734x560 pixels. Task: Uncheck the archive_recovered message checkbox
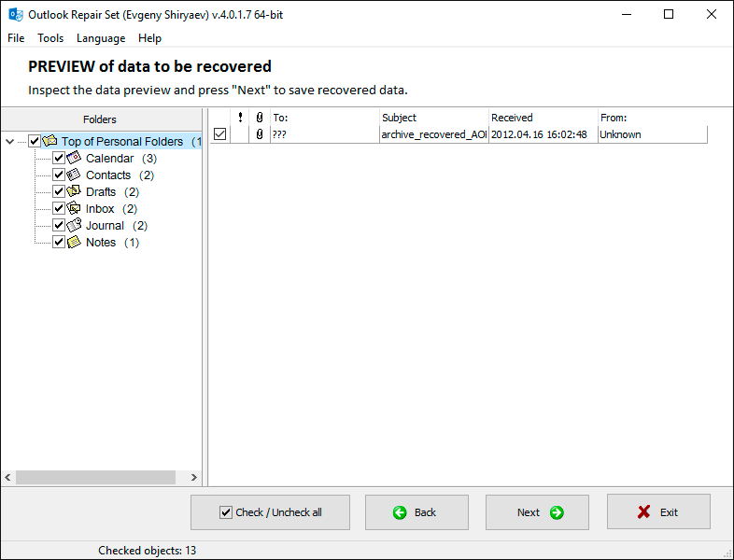click(220, 134)
